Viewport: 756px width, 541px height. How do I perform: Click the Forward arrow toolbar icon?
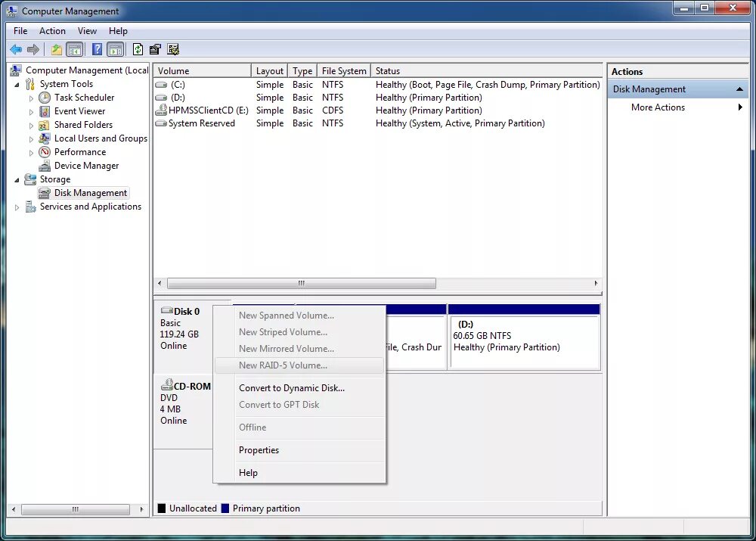(x=33, y=49)
